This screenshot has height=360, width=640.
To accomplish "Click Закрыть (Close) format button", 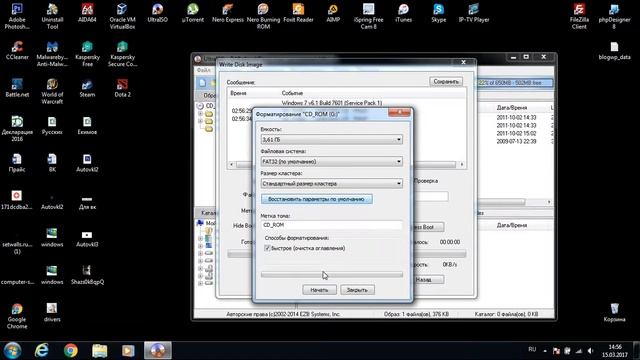I will click(357, 290).
